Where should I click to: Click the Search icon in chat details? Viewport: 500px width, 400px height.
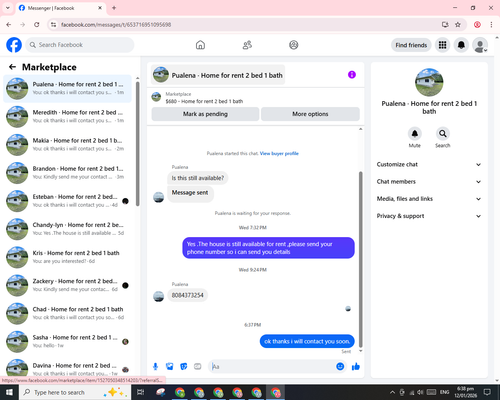tap(443, 134)
